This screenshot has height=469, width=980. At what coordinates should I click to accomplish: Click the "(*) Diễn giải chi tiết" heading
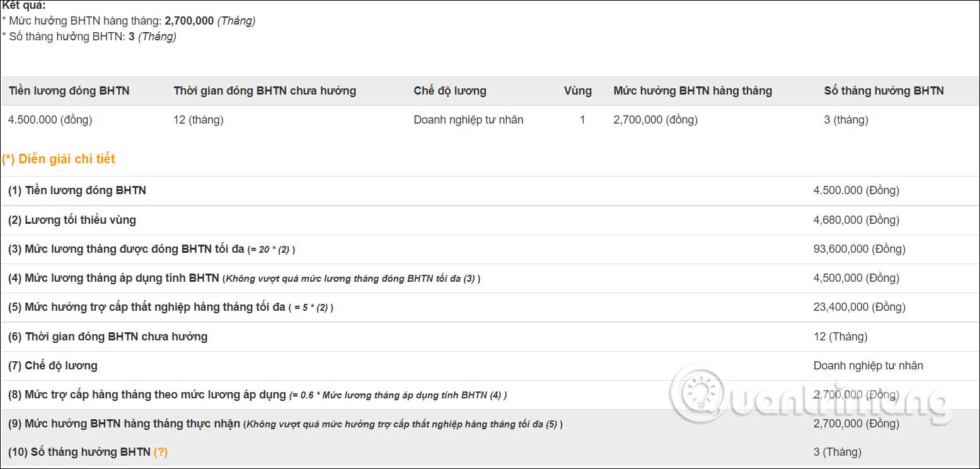click(59, 159)
